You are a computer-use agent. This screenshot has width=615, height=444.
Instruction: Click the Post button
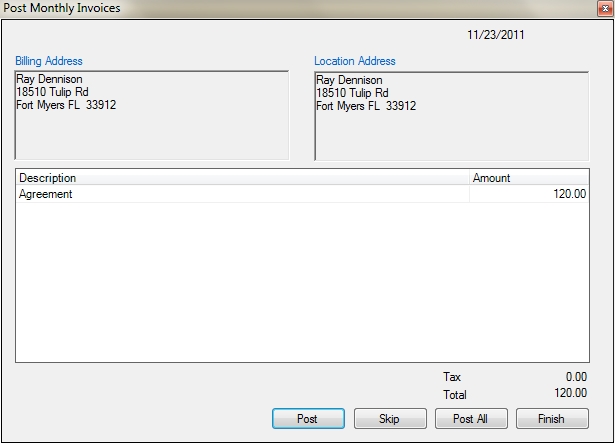pos(308,419)
